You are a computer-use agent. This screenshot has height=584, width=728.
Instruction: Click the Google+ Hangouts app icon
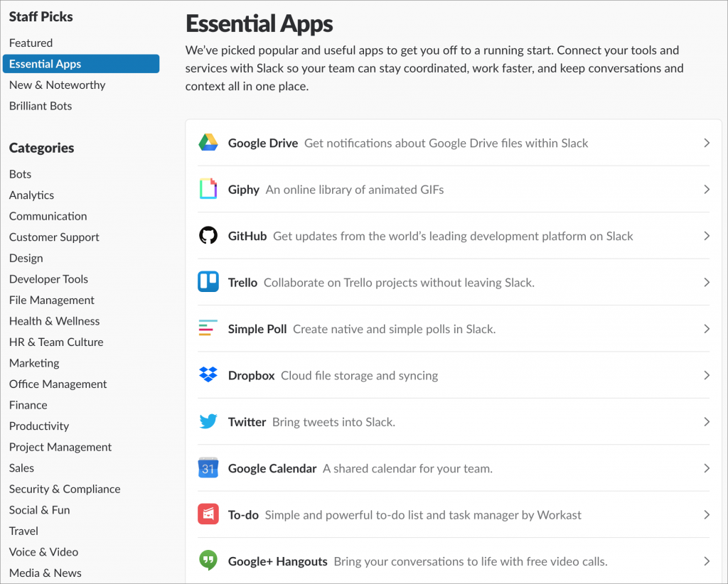(x=208, y=561)
